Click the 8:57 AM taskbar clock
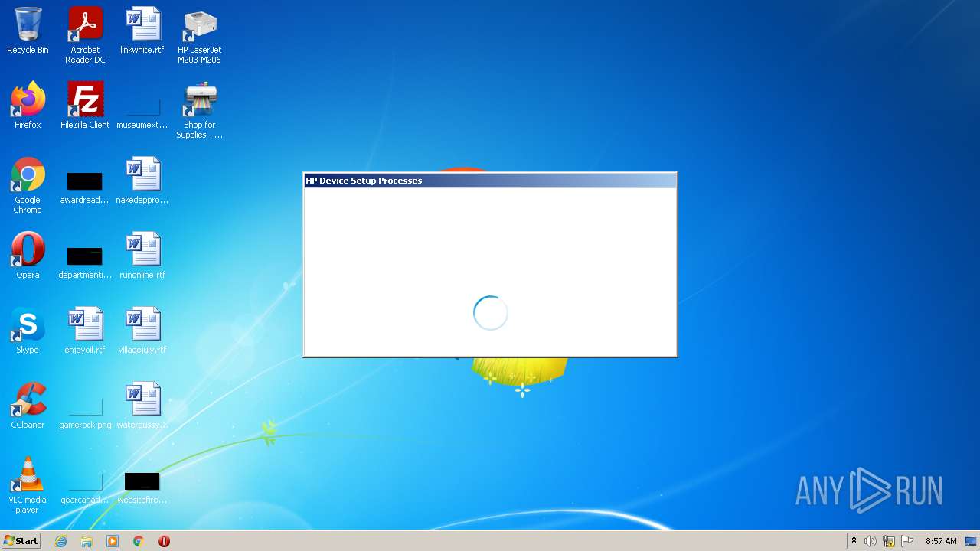Viewport: 980px width, 551px height. coord(941,541)
